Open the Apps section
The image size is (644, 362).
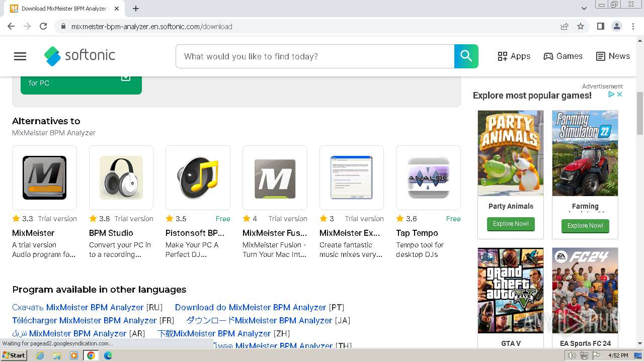514,56
